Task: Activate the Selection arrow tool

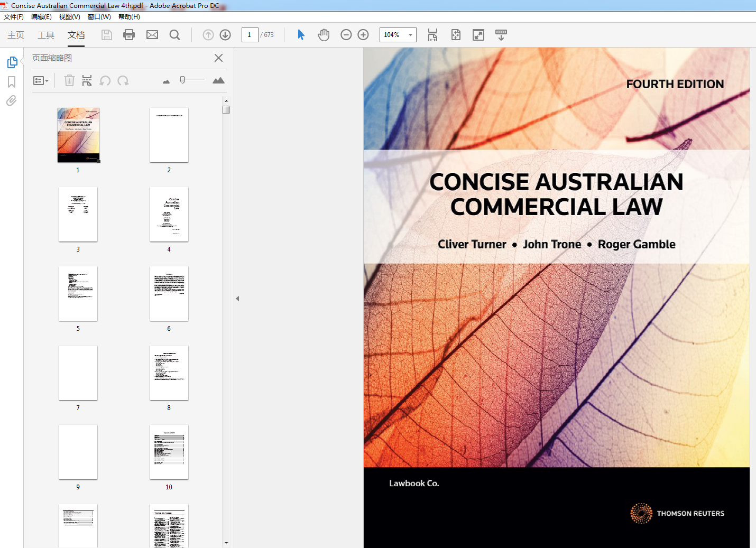Action: [x=301, y=35]
